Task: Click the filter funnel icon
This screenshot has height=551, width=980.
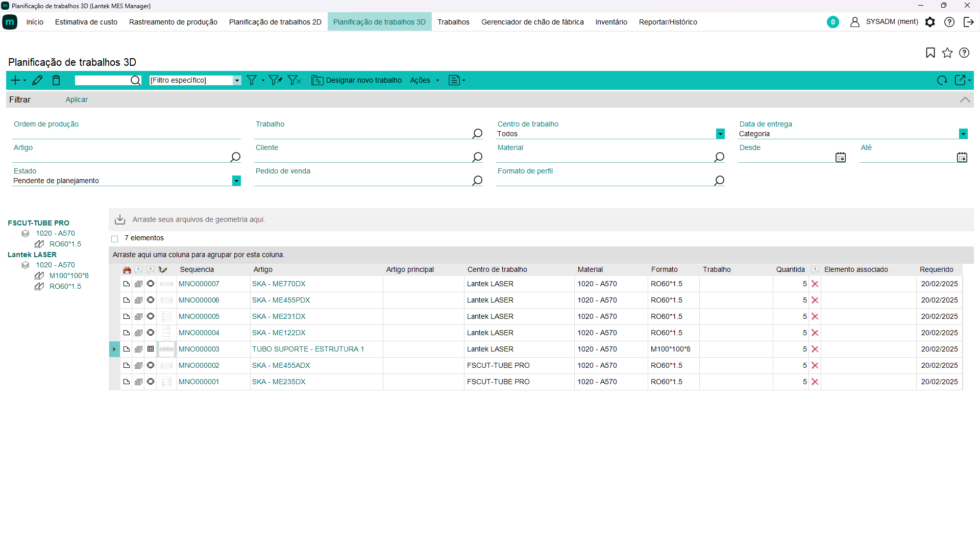Action: (x=252, y=80)
